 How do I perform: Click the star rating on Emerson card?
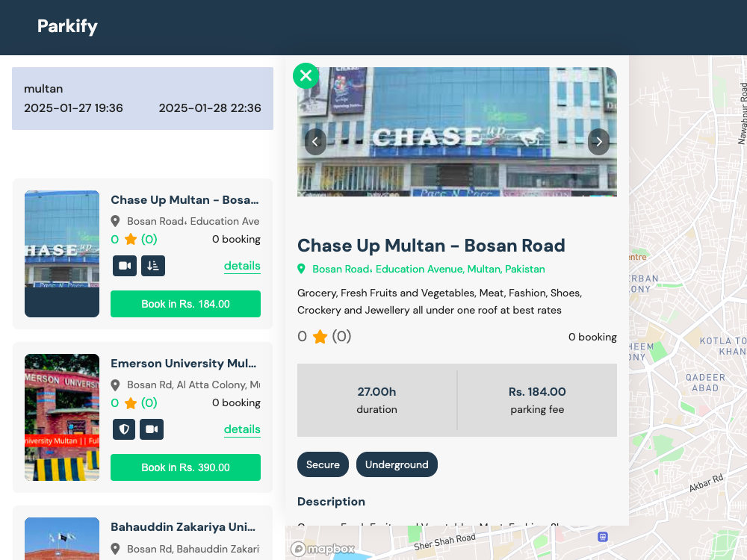click(x=131, y=403)
